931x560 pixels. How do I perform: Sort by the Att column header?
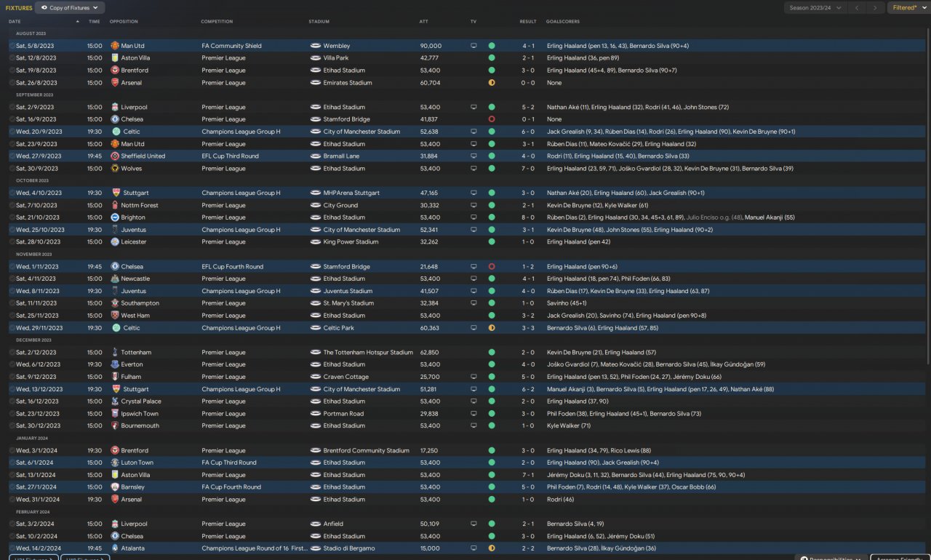point(424,21)
